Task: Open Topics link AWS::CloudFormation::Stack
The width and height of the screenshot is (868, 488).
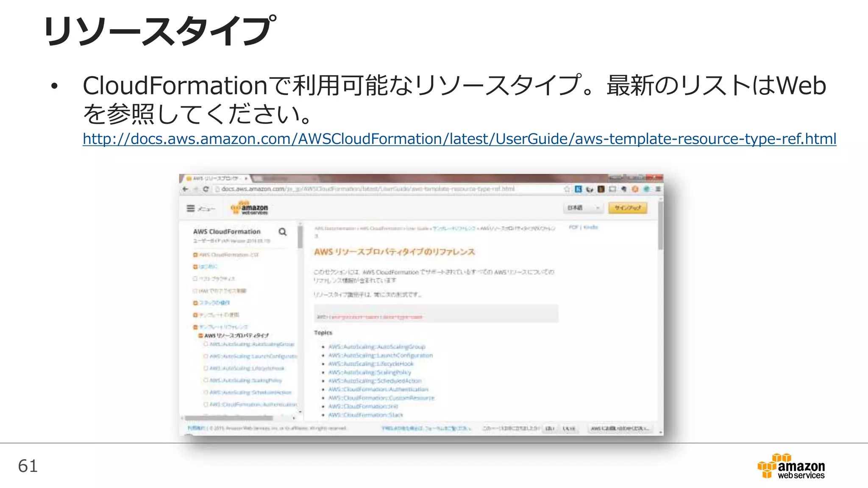Action: tap(366, 415)
